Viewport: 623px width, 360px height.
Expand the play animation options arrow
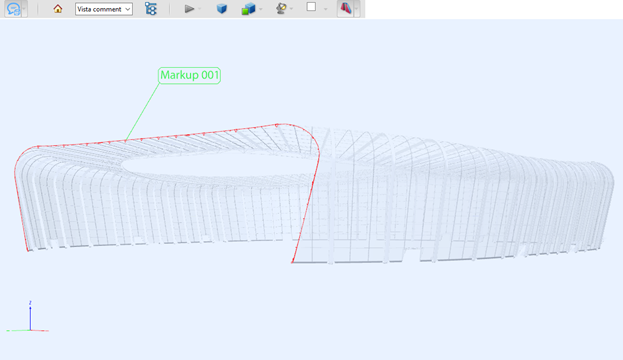pos(199,9)
